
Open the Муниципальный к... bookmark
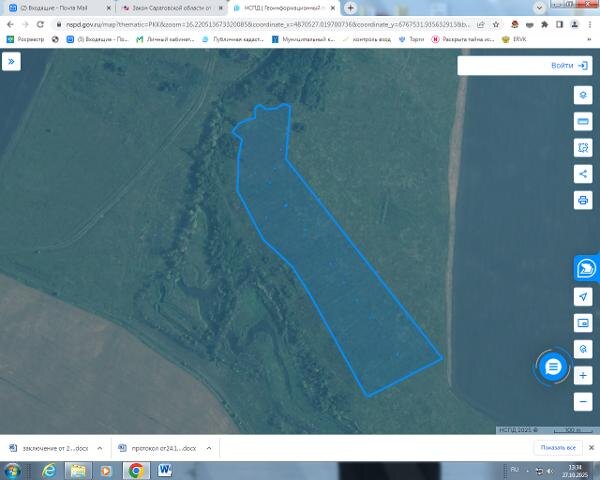[x=303, y=39]
